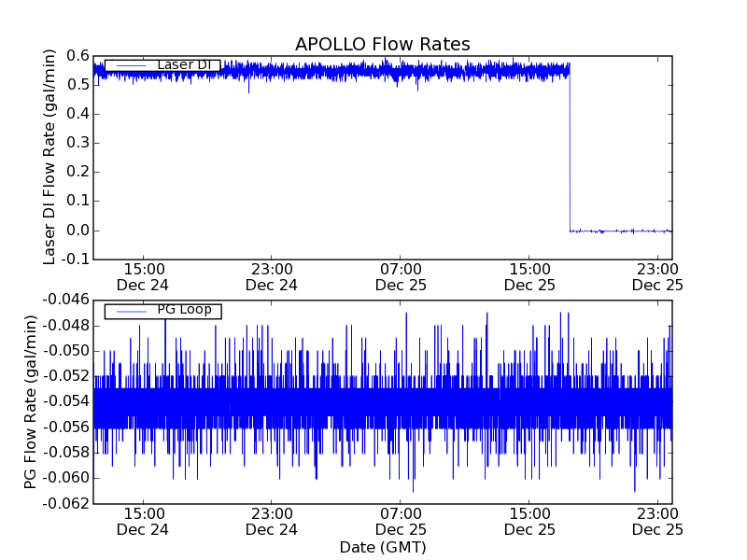Click the vertical drop line in Laser DI plot
Screen dimensions: 747x560
(x=570, y=152)
